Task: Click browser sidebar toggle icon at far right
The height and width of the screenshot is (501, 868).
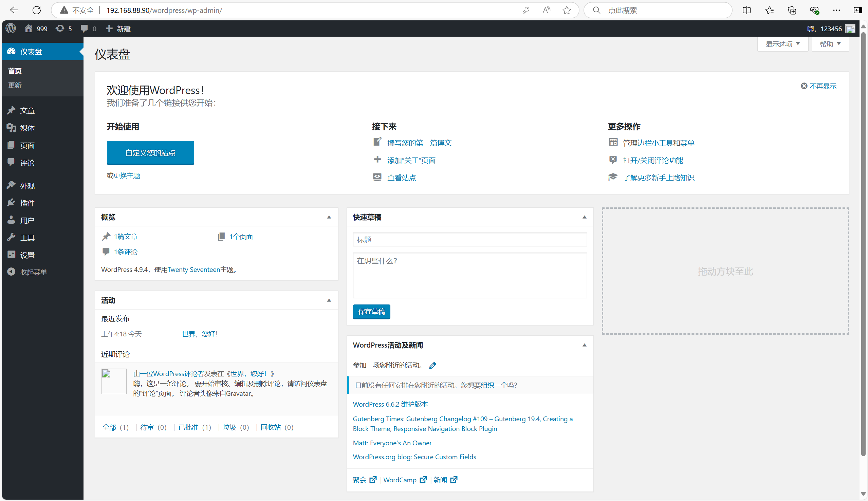Action: click(858, 10)
